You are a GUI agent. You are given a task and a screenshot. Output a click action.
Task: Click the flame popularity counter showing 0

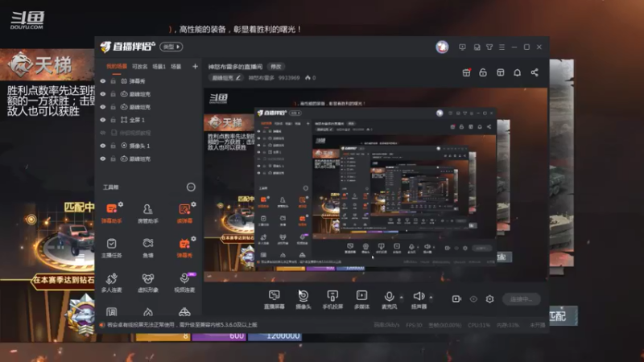(310, 77)
